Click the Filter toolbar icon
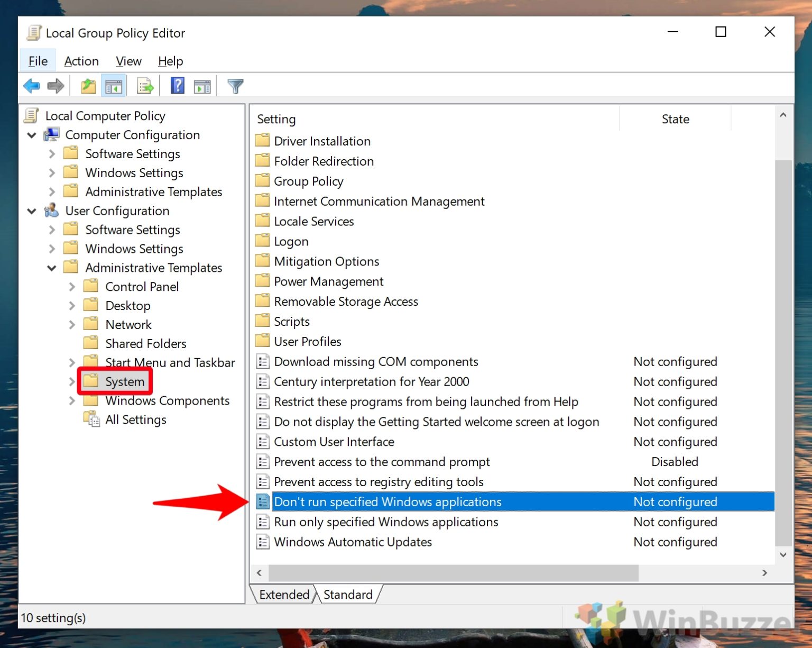The width and height of the screenshot is (812, 648). click(x=235, y=85)
